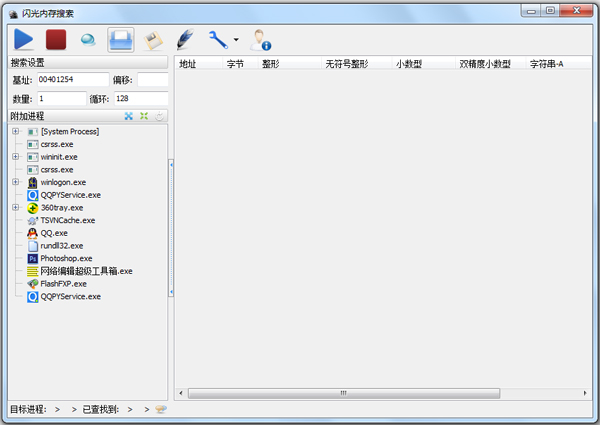Expand the [System Process] tree node
This screenshot has height=425, width=600.
(x=15, y=132)
